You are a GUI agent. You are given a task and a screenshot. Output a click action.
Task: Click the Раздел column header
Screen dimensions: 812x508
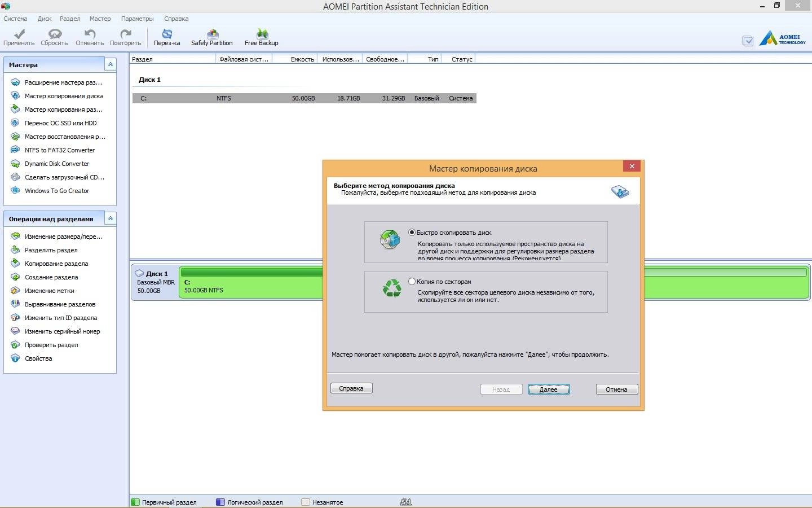(173, 59)
